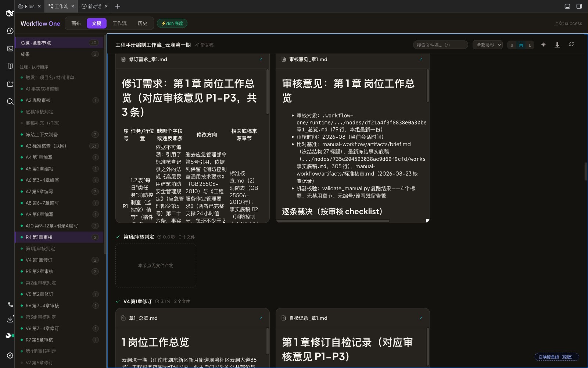Screen dimensions: 588x368
Task: Select node A1 事实底稿编制
Action: (59, 89)
